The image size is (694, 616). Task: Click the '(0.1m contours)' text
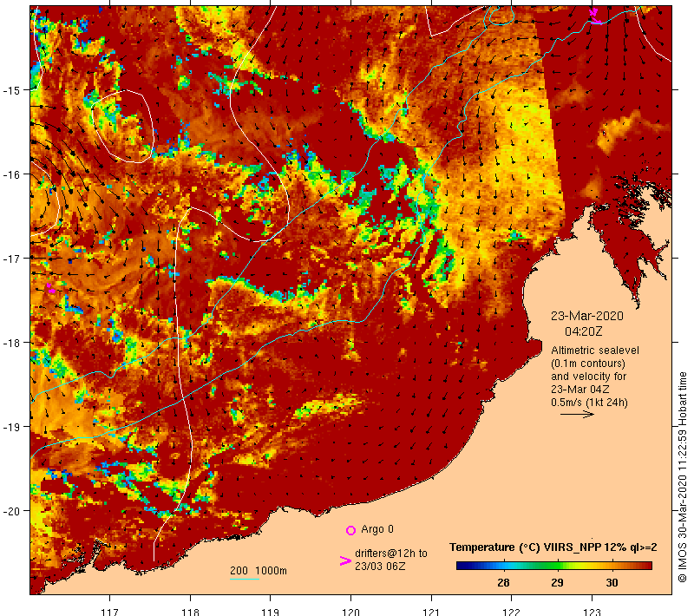pyautogui.click(x=588, y=364)
